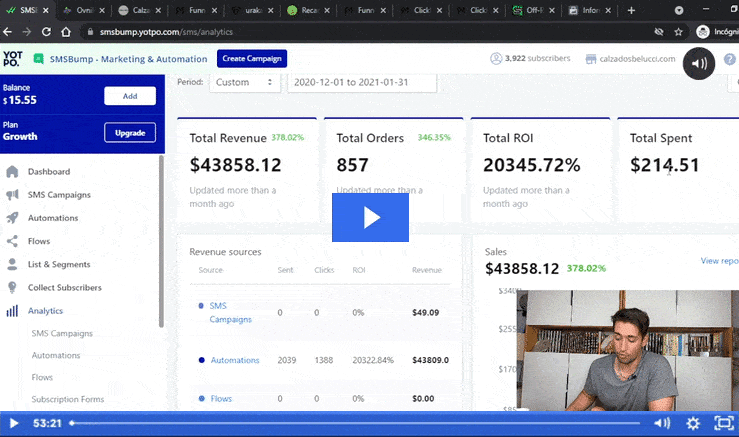Viewport: 739px width, 437px height.
Task: Open Collect Subscribers in the sidebar
Action: click(65, 287)
